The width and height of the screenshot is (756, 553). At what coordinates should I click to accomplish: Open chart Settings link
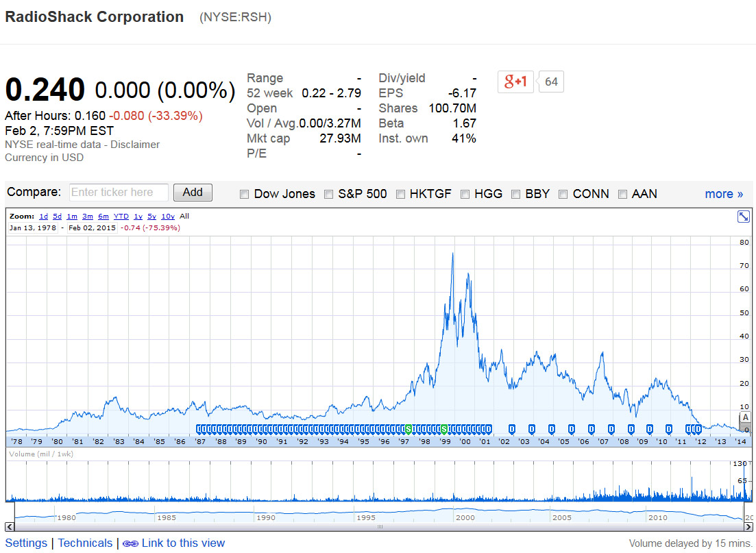coord(26,543)
